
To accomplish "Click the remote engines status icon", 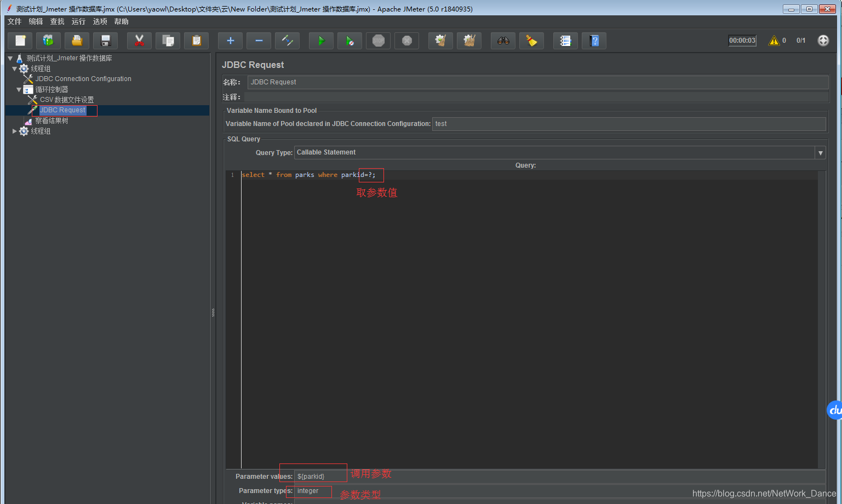I will [x=823, y=41].
